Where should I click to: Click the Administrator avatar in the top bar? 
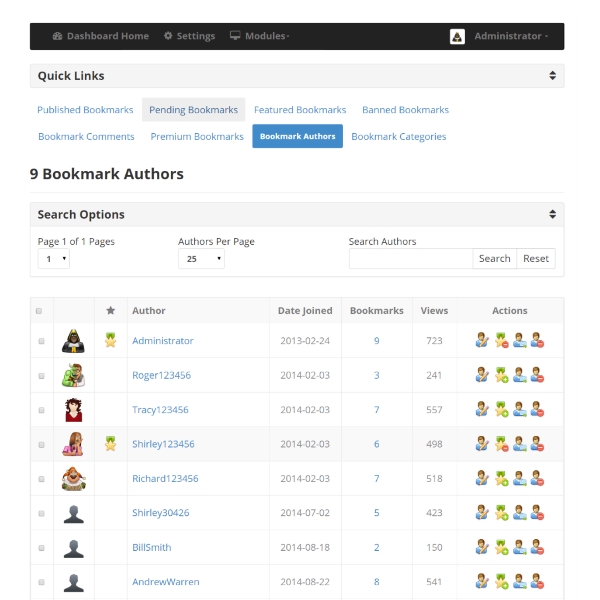(457, 36)
